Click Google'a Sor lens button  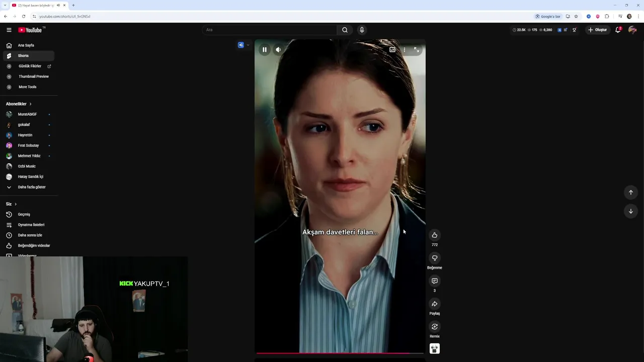pyautogui.click(x=548, y=16)
